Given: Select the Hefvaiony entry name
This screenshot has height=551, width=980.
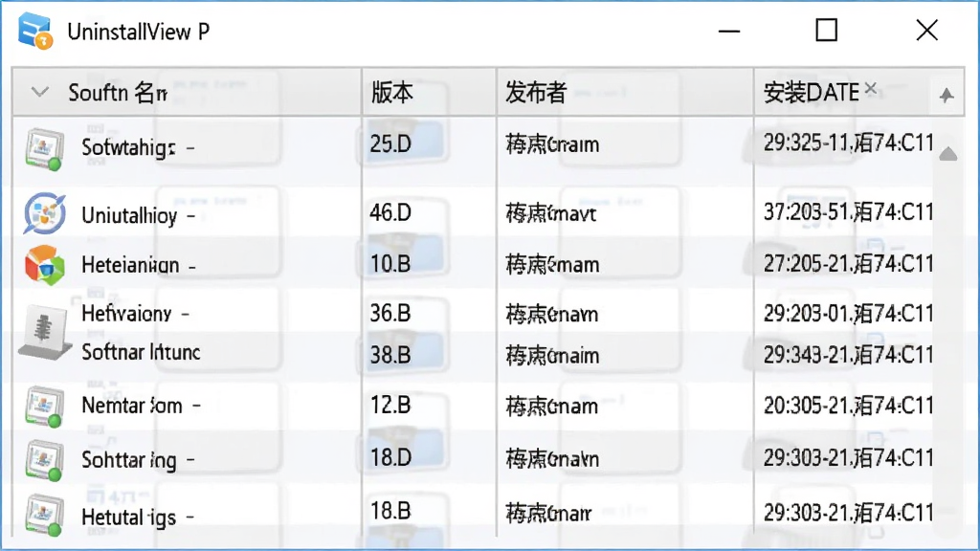Looking at the screenshot, I should click(126, 313).
